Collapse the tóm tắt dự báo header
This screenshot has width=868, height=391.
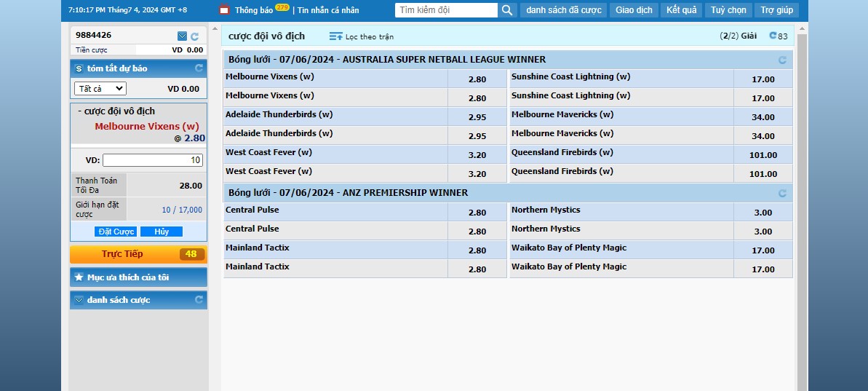138,68
